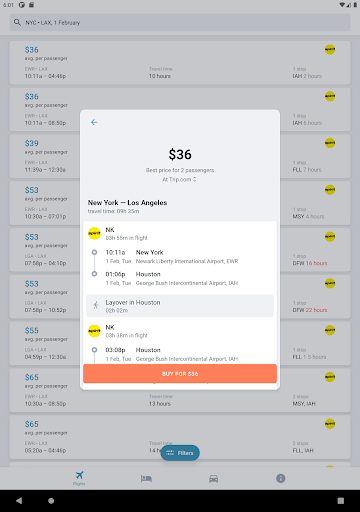Tap the Spirit logo on first NK segment

click(94, 234)
